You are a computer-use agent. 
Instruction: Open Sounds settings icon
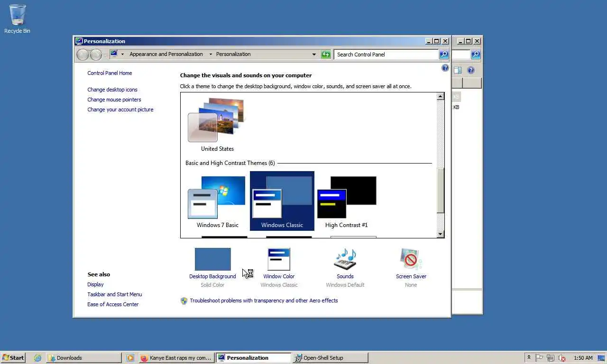pos(345,259)
